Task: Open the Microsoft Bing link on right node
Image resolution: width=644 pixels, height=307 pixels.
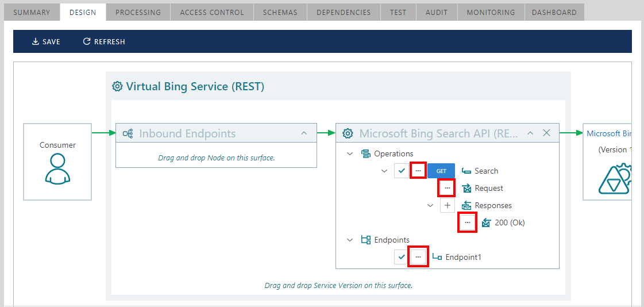Action: [609, 133]
